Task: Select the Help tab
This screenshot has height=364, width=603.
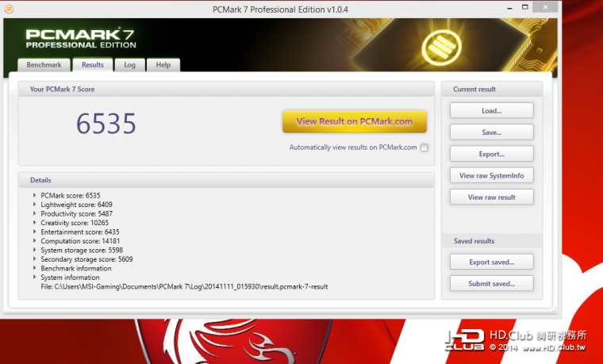Action: (x=163, y=65)
